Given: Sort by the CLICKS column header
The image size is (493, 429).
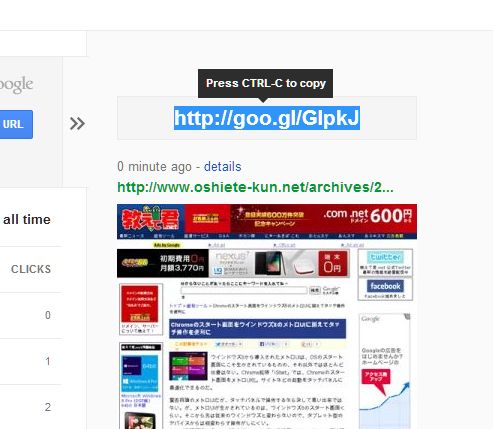Looking at the screenshot, I should [x=31, y=269].
